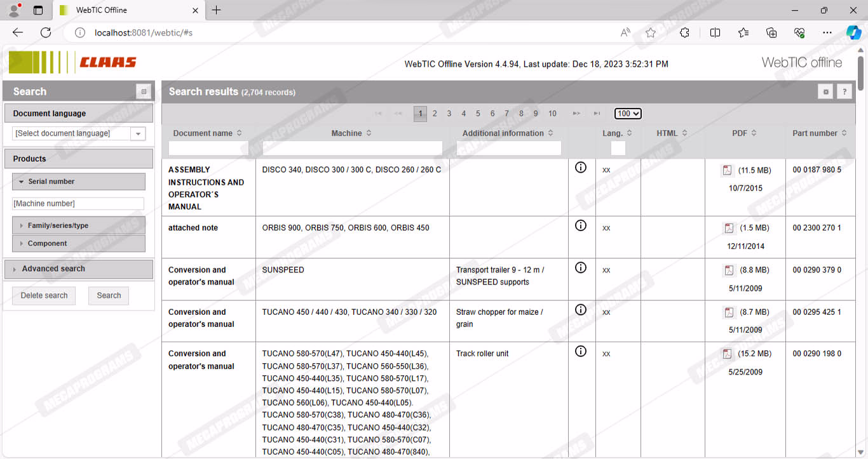Click the help question mark button
Image resolution: width=868 pixels, height=459 pixels.
click(x=844, y=92)
